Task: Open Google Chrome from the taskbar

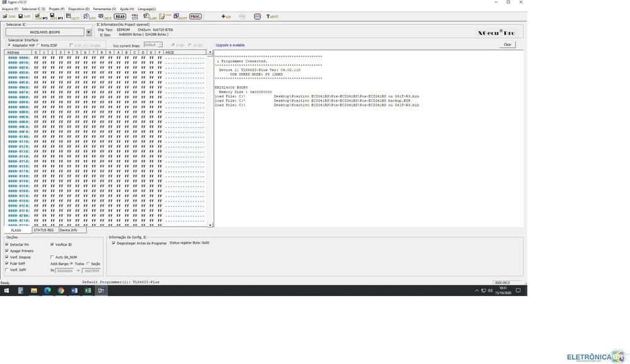Action: [61, 291]
